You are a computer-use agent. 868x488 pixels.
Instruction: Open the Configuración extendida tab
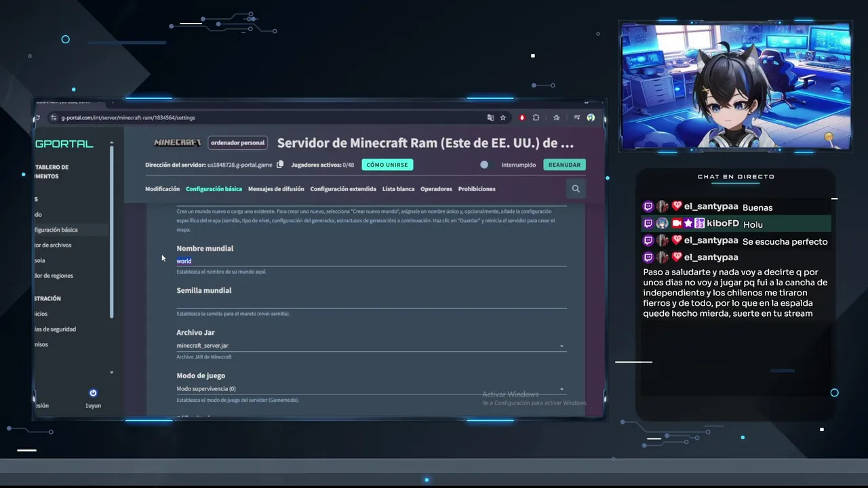(x=343, y=189)
